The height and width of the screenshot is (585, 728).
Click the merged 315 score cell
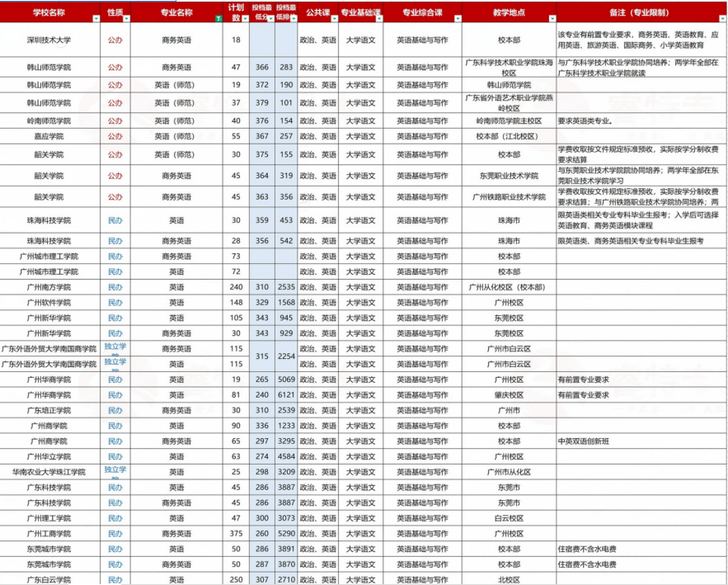coord(262,356)
